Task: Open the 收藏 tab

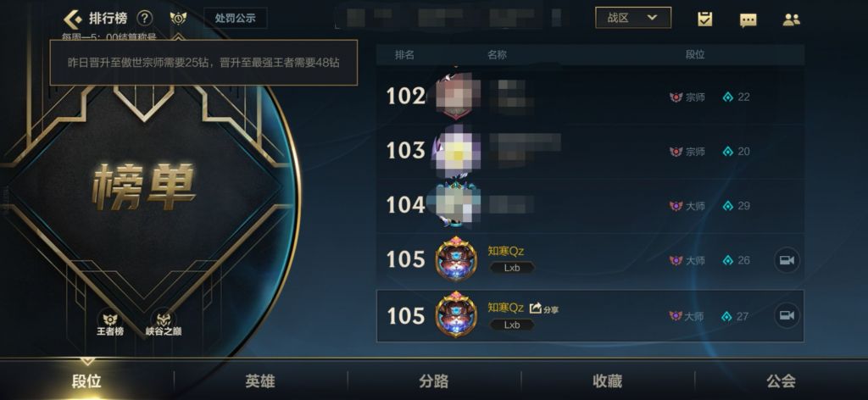Action: point(607,381)
